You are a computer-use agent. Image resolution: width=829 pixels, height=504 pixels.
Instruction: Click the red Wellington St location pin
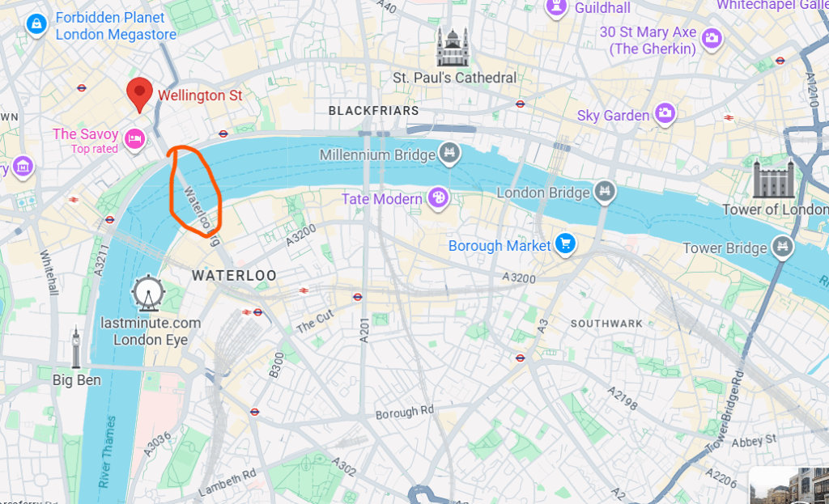139,95
